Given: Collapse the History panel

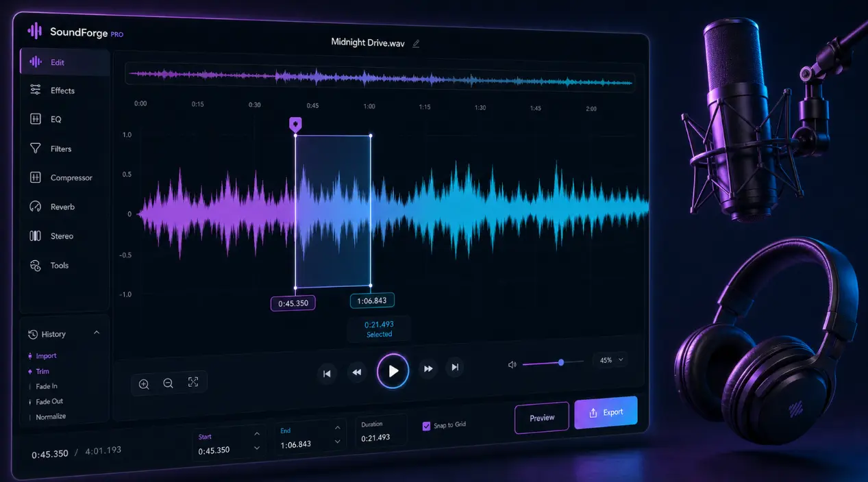Looking at the screenshot, I should coord(97,333).
